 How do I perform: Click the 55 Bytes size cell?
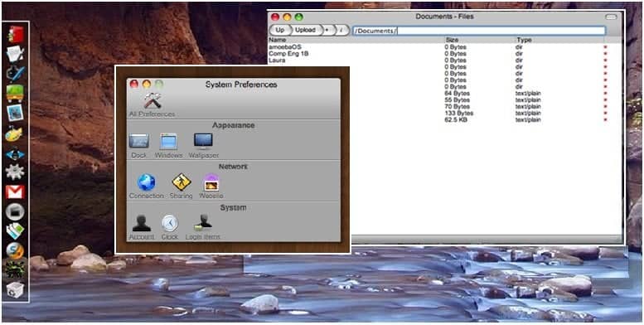[x=458, y=99]
